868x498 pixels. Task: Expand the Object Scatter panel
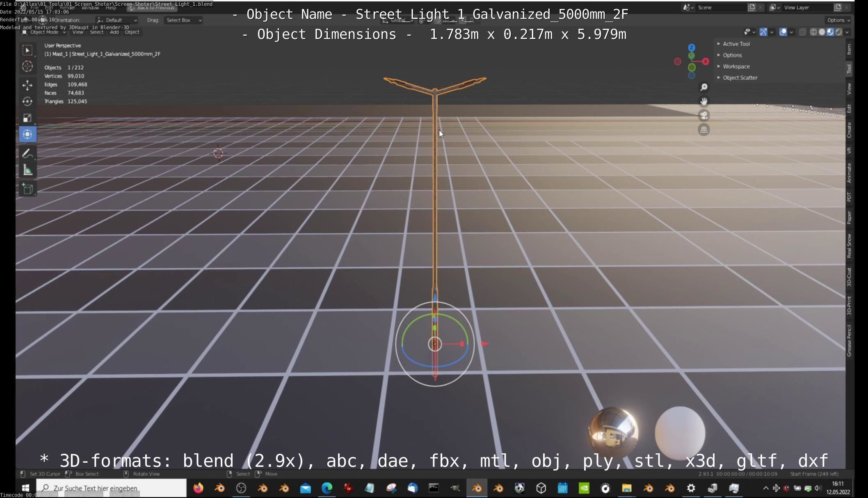(x=740, y=78)
